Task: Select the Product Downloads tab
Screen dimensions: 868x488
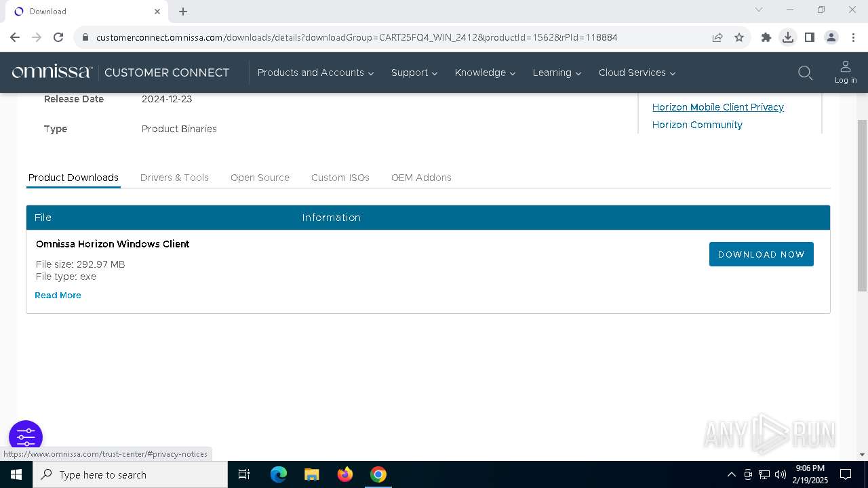Action: 73,178
